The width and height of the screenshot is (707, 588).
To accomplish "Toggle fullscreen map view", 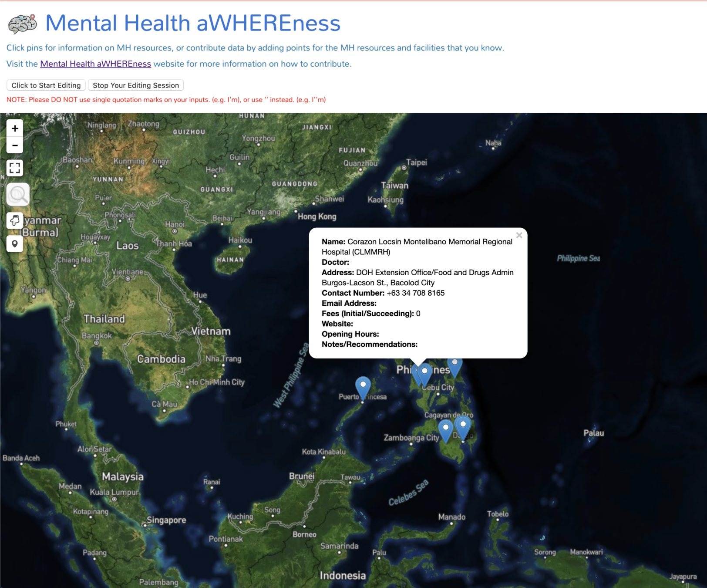I will 15,168.
